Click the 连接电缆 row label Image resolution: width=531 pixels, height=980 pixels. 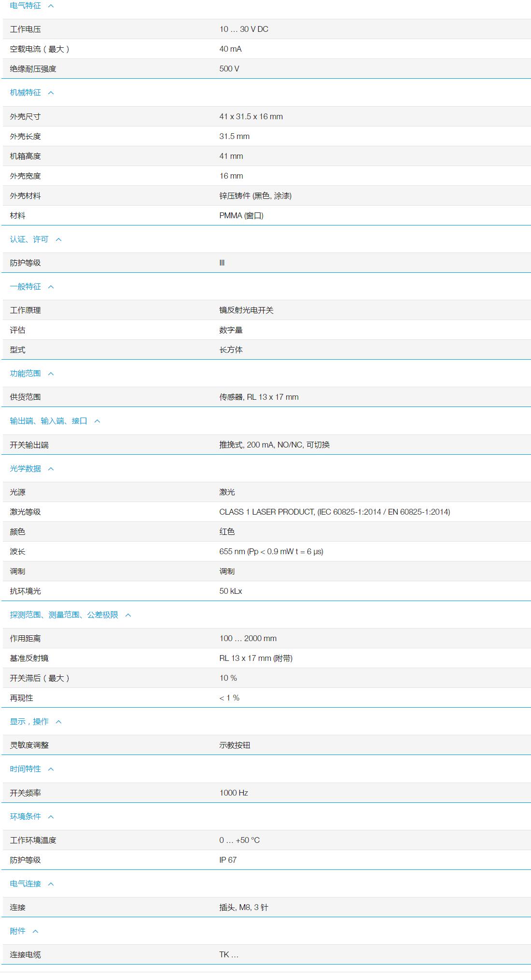[25, 955]
